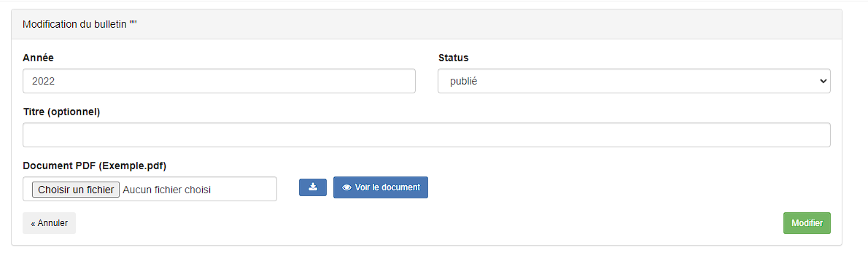Focus the Année field containing 2022

220,81
